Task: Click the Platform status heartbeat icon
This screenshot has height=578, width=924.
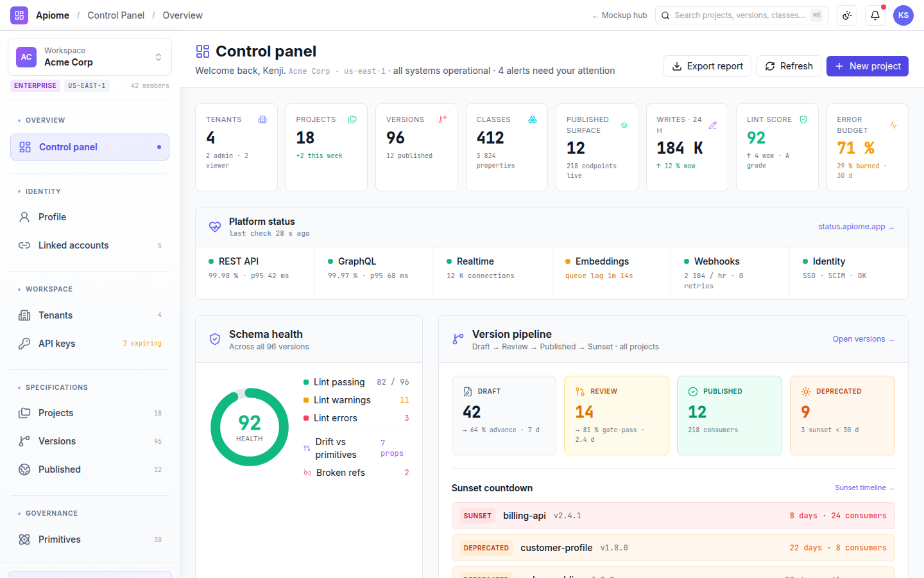Action: 215,227
